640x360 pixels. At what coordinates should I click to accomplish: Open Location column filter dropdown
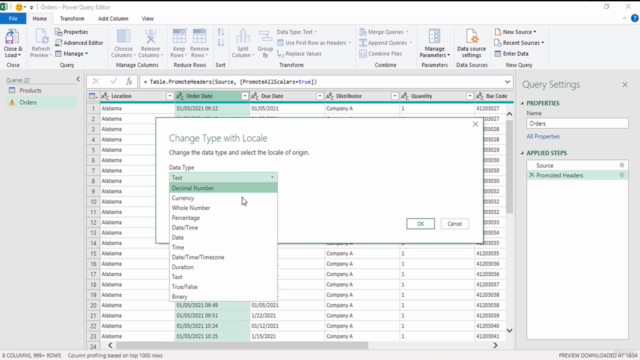[x=169, y=96]
